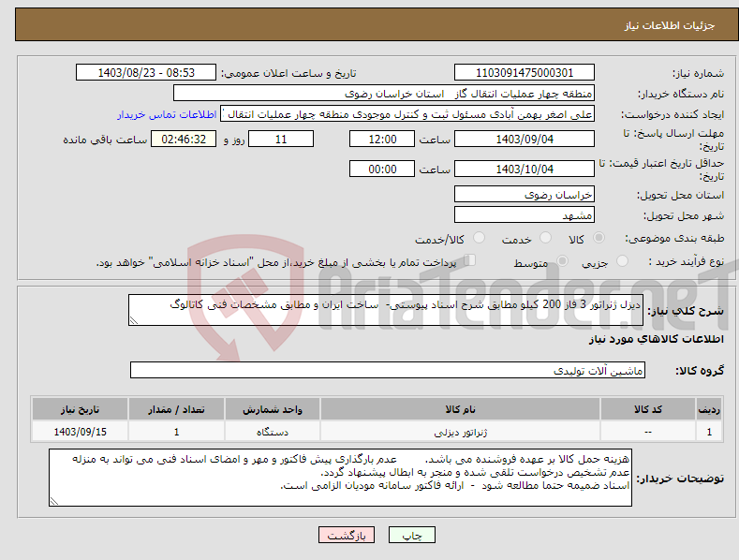Click the دستگاه unit cell
The image size is (739, 560).
273,432
